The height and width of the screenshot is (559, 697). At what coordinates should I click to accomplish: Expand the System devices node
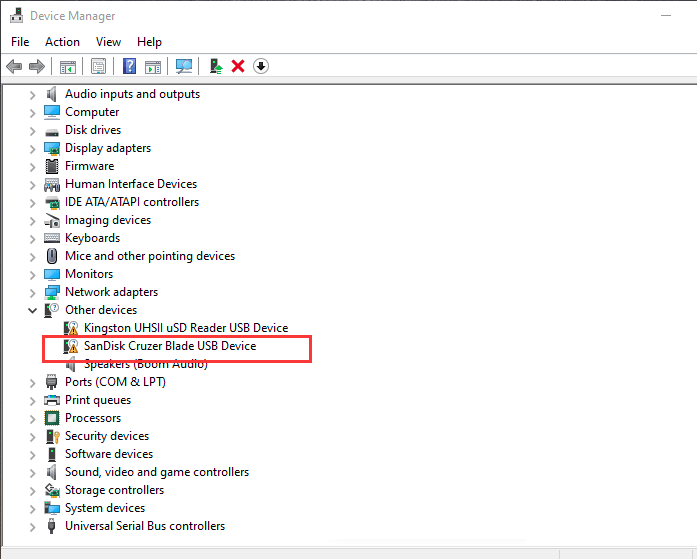tap(32, 509)
